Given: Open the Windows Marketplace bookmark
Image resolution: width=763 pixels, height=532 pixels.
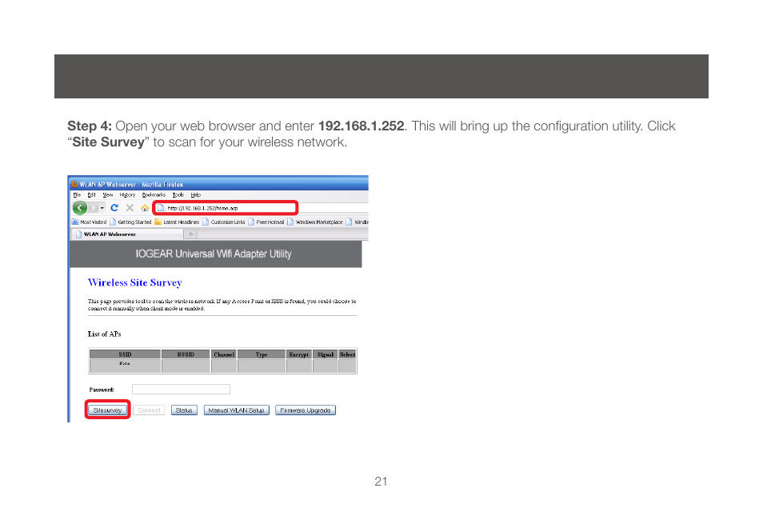Looking at the screenshot, I should [315, 222].
